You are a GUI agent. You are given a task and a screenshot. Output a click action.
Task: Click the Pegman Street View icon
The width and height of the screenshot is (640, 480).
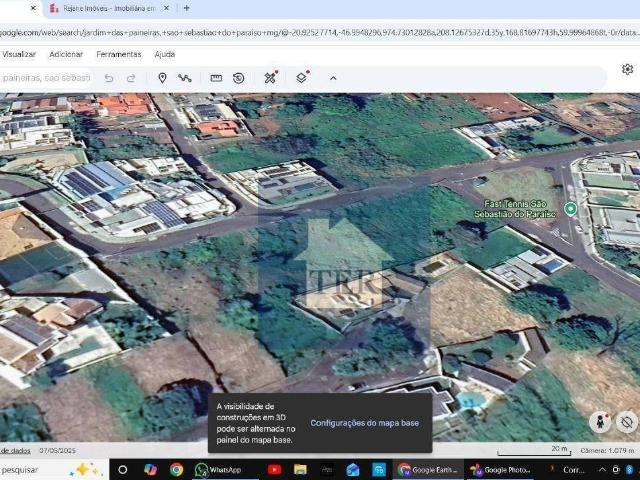600,422
